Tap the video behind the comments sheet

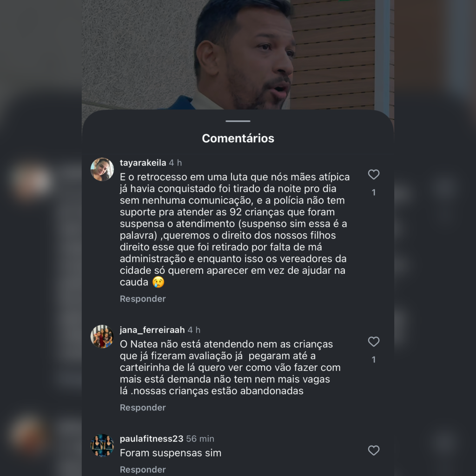238,55
